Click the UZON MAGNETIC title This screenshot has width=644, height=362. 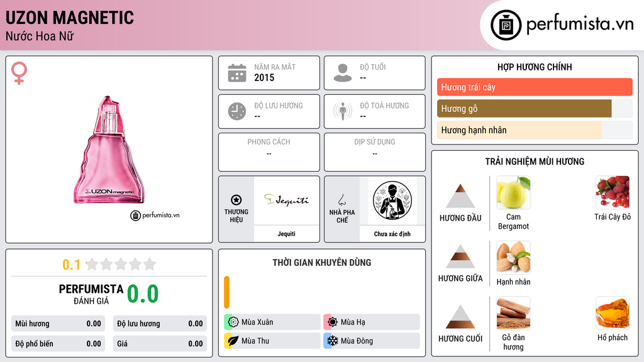pyautogui.click(x=70, y=18)
